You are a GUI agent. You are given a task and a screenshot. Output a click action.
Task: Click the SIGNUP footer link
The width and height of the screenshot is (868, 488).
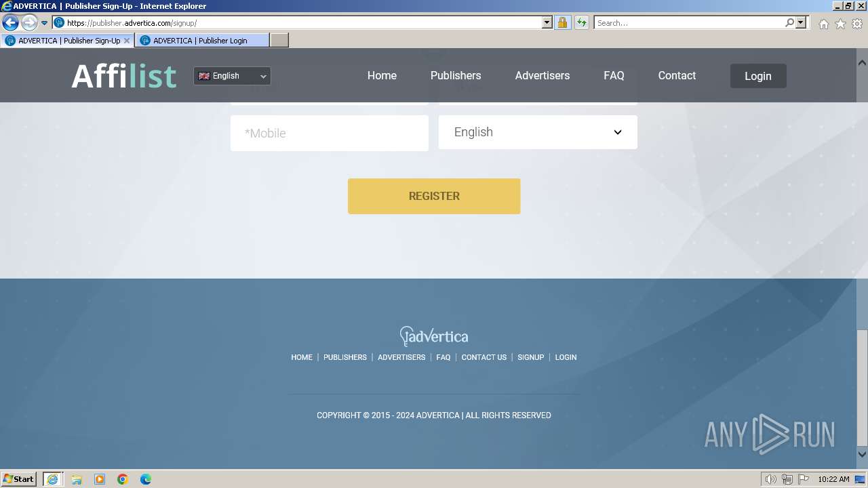pyautogui.click(x=531, y=357)
